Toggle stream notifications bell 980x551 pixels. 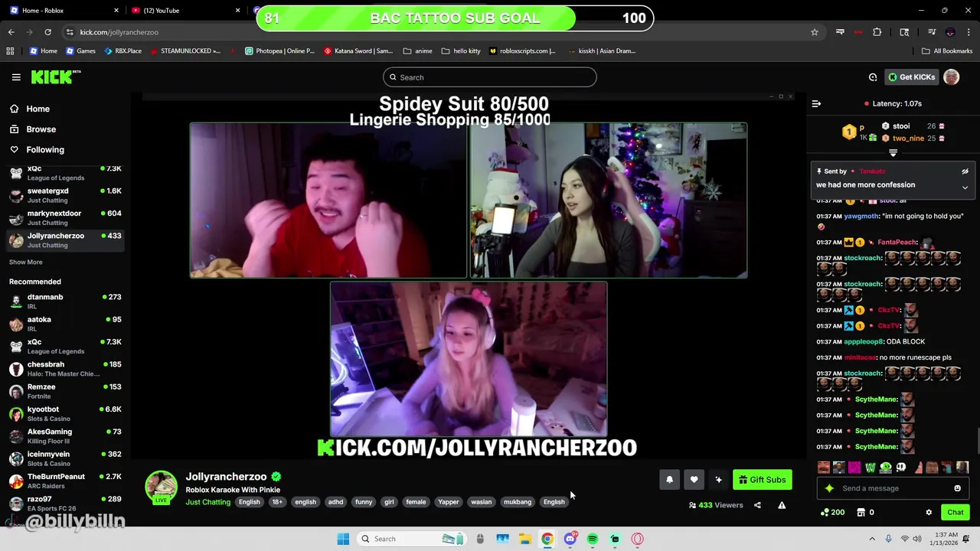point(669,480)
